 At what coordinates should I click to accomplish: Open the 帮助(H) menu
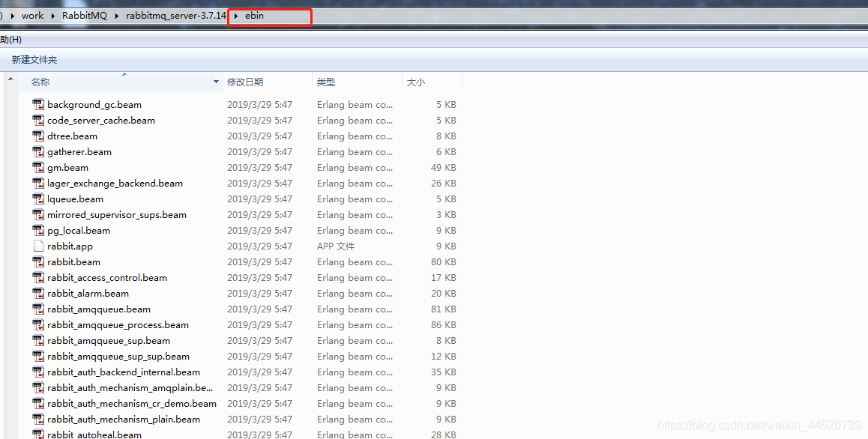click(x=10, y=39)
